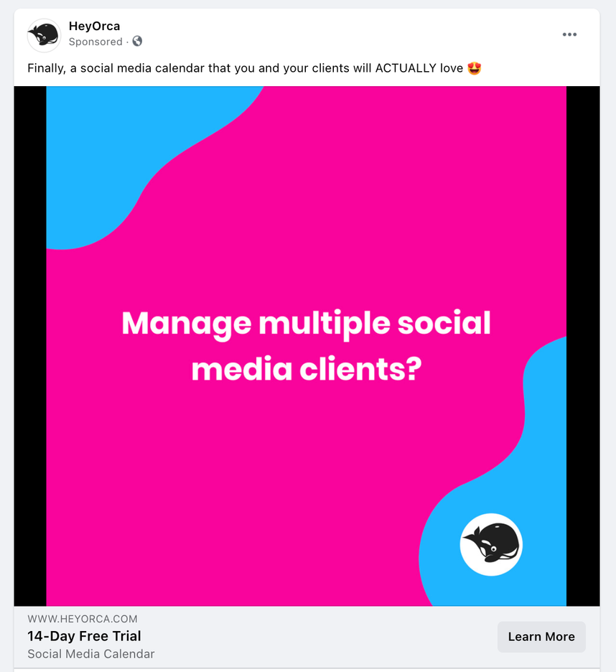Click the HeyOrca orca profile picture
616x672 pixels.
click(x=44, y=34)
